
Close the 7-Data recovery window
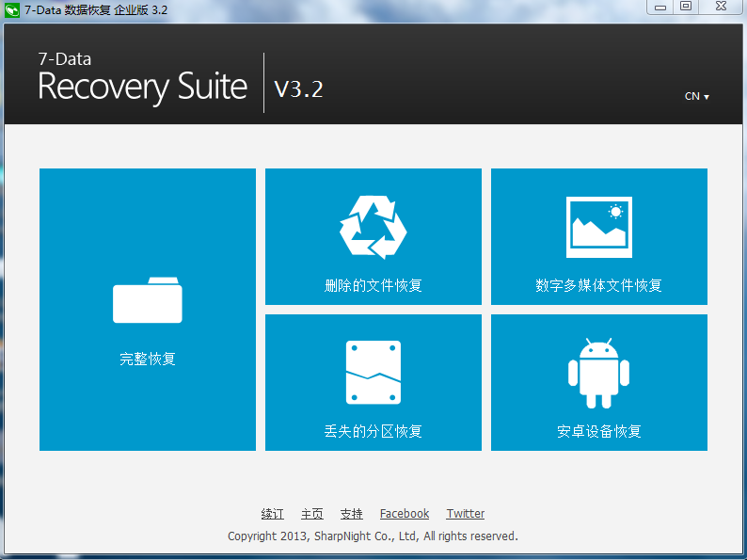(722, 7)
